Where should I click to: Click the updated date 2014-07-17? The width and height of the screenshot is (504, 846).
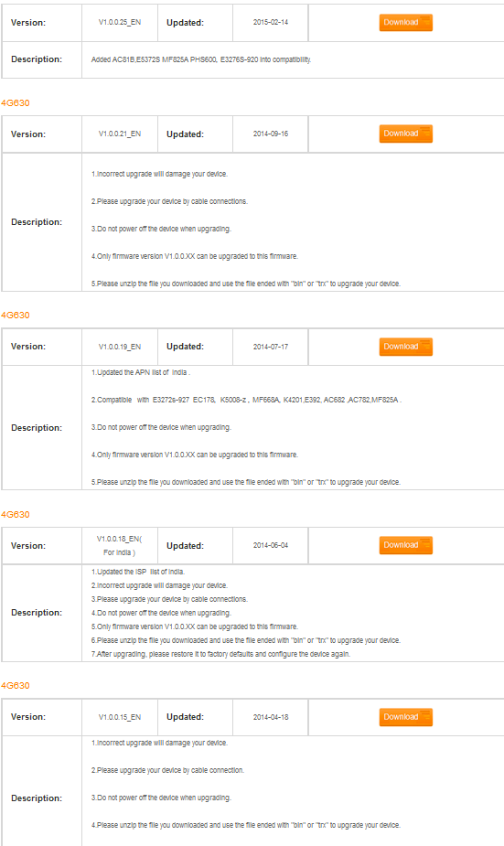coord(271,347)
